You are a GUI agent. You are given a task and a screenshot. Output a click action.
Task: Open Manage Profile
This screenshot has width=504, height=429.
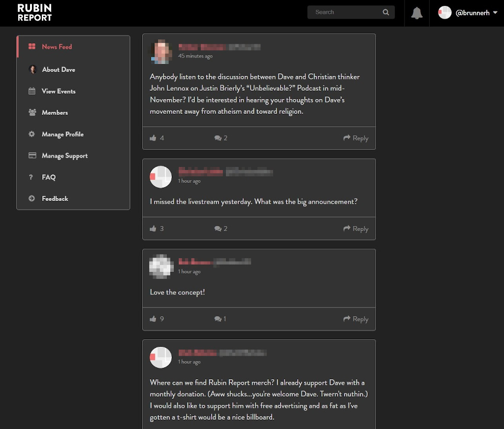click(63, 134)
